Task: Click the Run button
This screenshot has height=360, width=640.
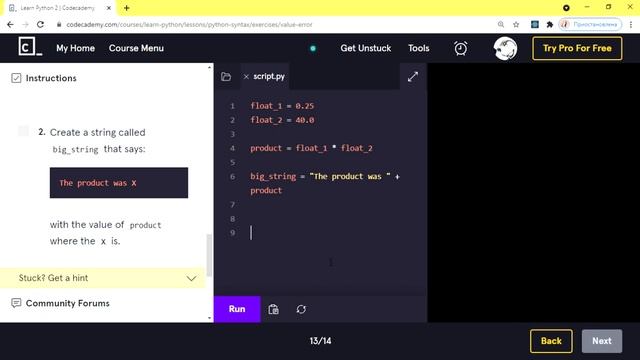Action: pos(237,309)
